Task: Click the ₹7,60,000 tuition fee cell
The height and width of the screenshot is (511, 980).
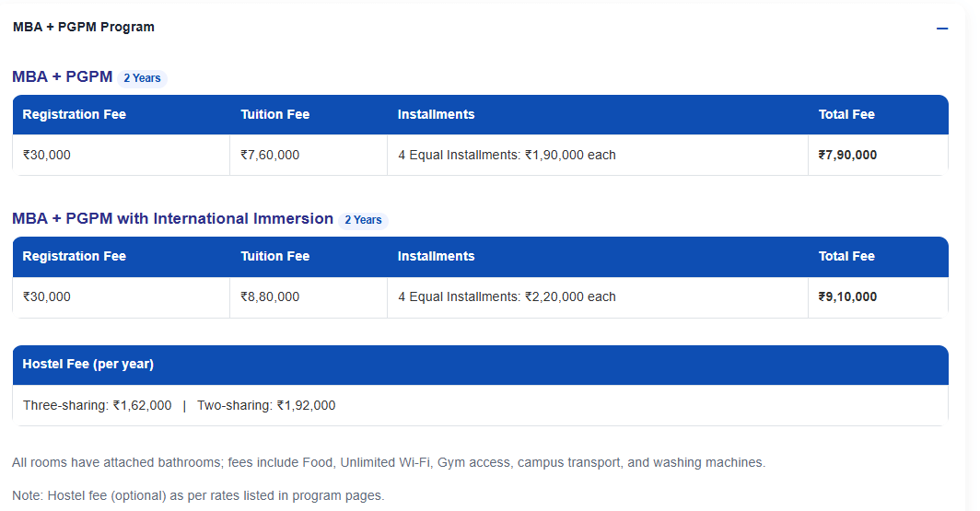Action: pyautogui.click(x=270, y=156)
